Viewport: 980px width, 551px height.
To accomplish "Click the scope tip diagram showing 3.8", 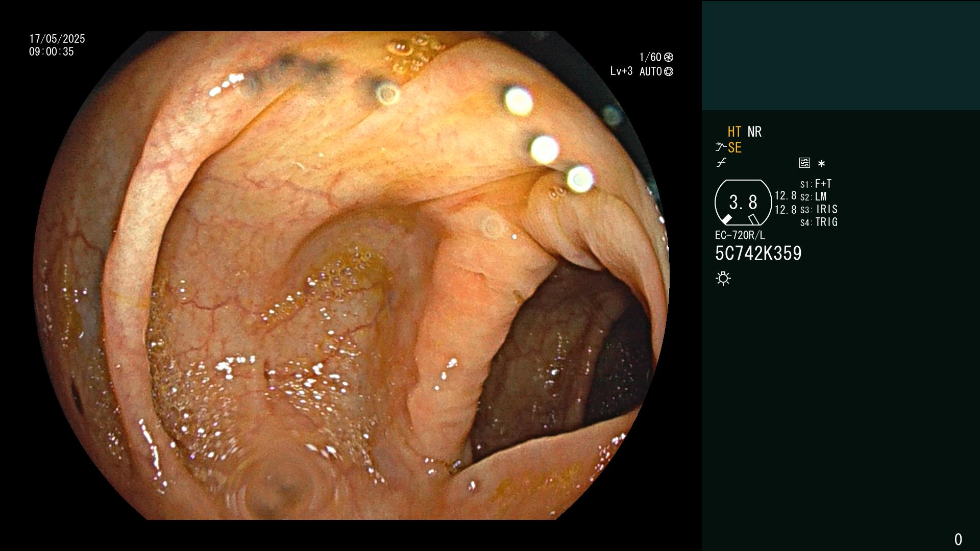I will tap(743, 203).
